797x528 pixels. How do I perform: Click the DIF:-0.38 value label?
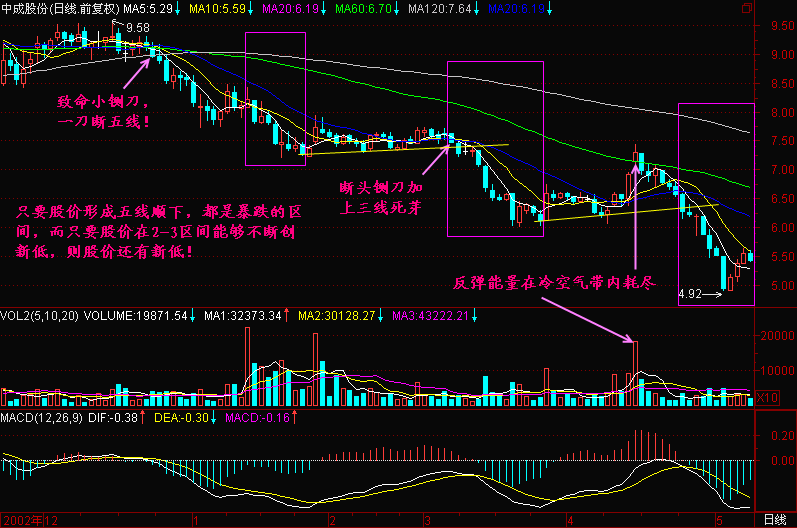click(125, 416)
